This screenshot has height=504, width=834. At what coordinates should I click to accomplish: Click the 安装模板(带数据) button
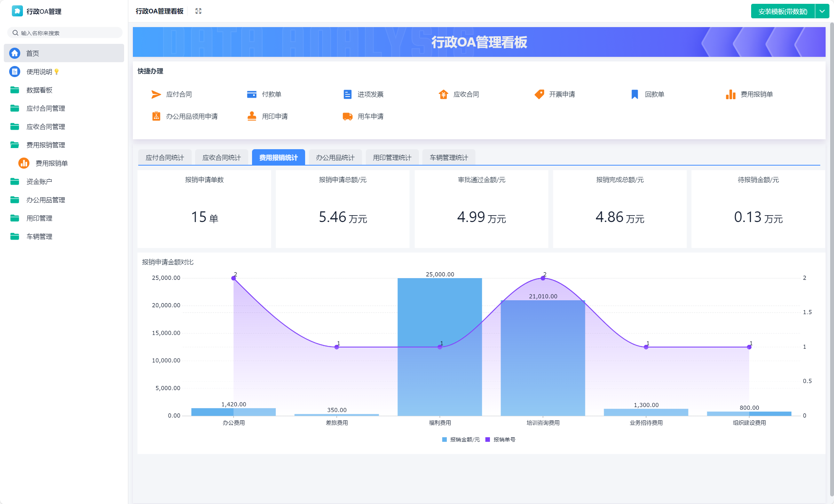(782, 11)
